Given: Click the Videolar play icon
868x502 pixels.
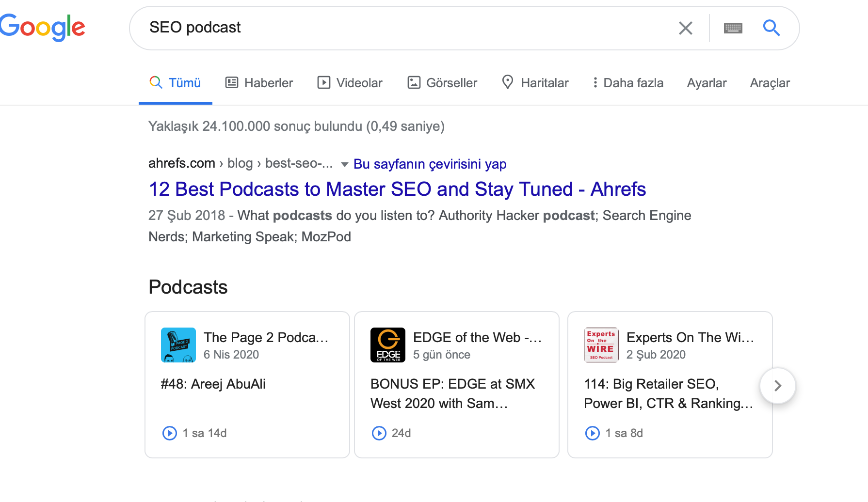Looking at the screenshot, I should tap(323, 82).
